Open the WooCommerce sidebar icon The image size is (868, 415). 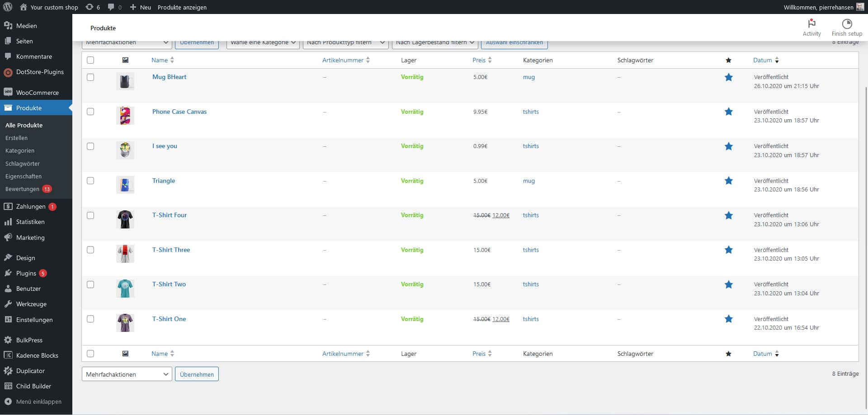click(8, 92)
